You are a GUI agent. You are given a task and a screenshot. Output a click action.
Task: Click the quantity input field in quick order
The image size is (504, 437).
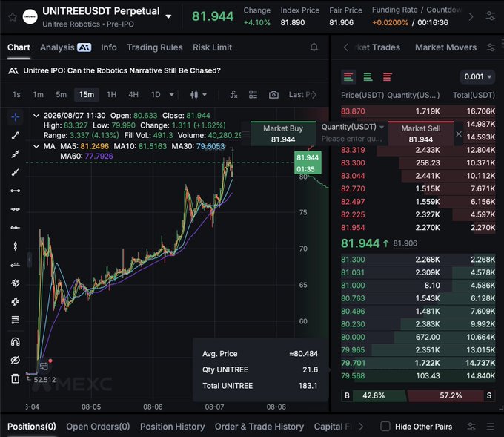tap(352, 139)
